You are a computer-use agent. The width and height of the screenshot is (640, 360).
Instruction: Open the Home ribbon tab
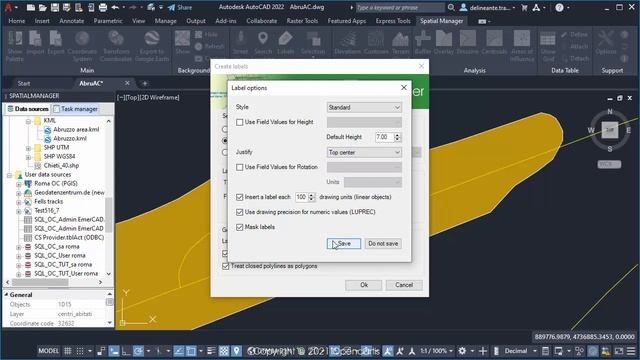pyautogui.click(x=17, y=21)
